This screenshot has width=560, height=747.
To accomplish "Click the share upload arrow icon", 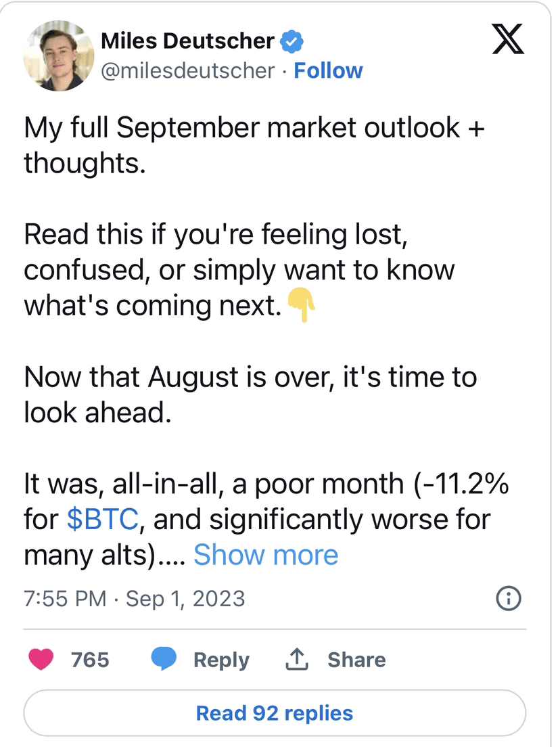I will [x=297, y=660].
